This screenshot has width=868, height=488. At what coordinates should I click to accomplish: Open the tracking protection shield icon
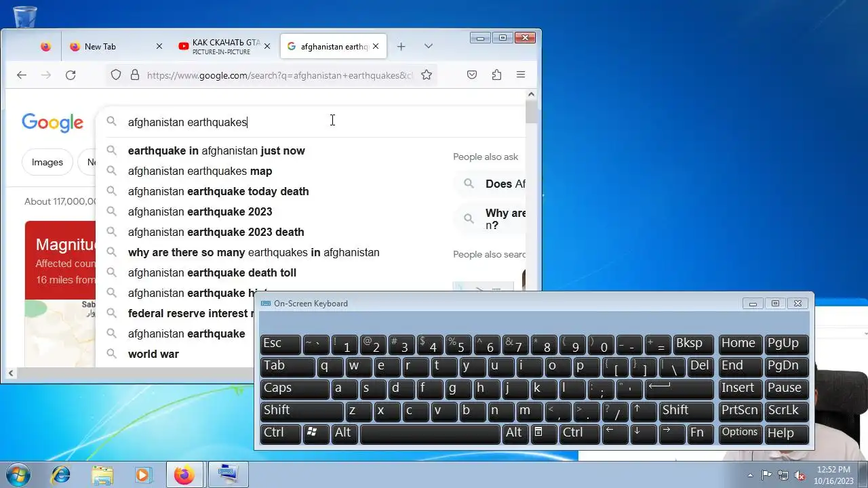click(x=116, y=75)
